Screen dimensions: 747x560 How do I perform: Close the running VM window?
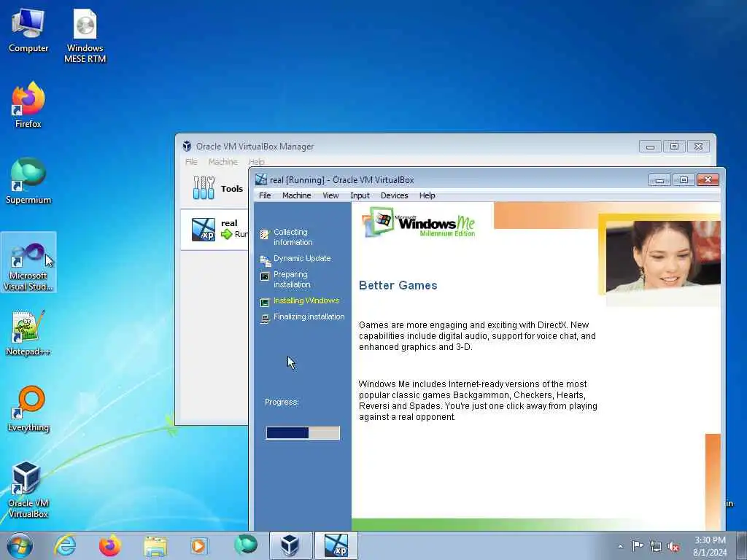tap(708, 180)
